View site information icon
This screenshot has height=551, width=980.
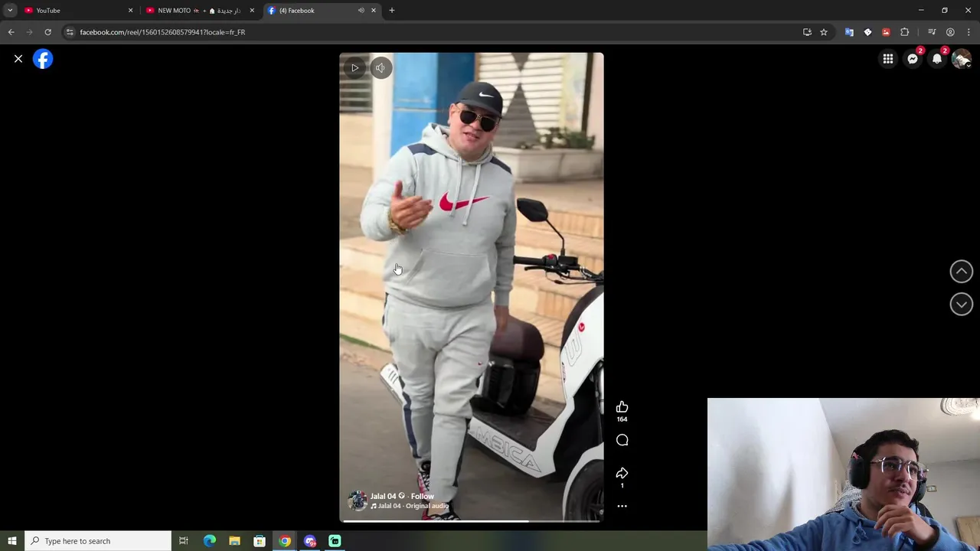pyautogui.click(x=70, y=32)
